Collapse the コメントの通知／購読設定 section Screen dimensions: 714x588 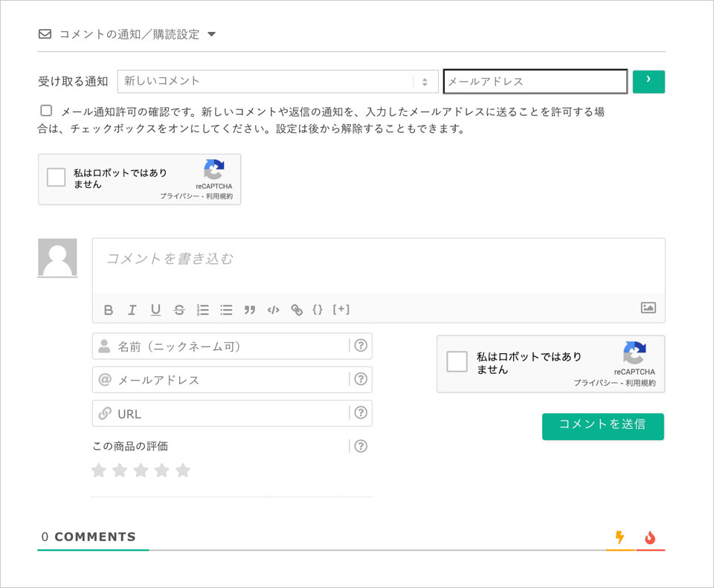pyautogui.click(x=213, y=33)
